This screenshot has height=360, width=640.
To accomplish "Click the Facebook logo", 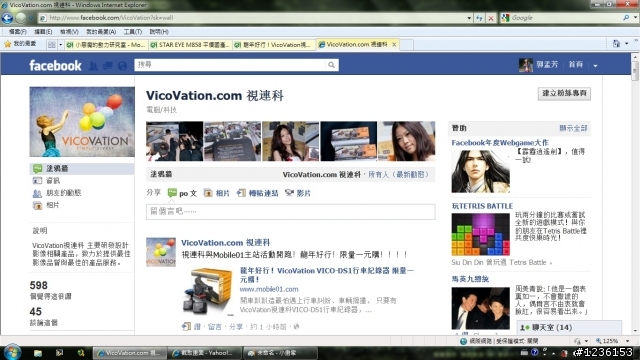I will click(56, 65).
